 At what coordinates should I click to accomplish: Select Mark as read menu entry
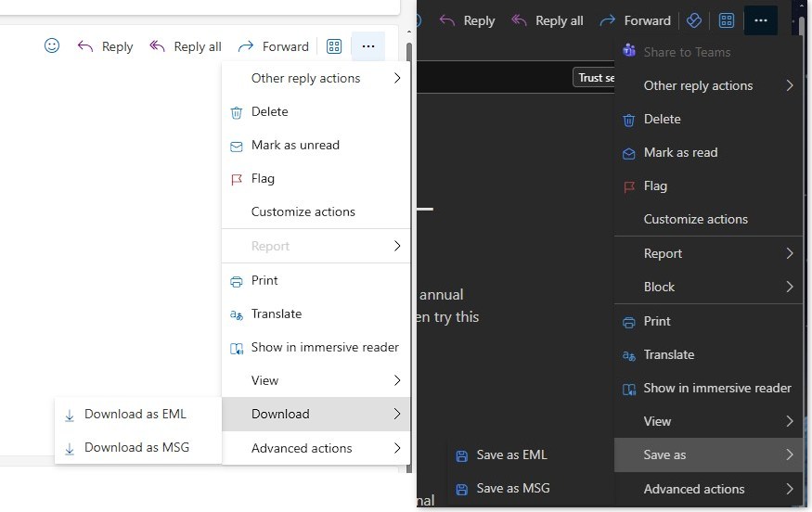pos(708,153)
